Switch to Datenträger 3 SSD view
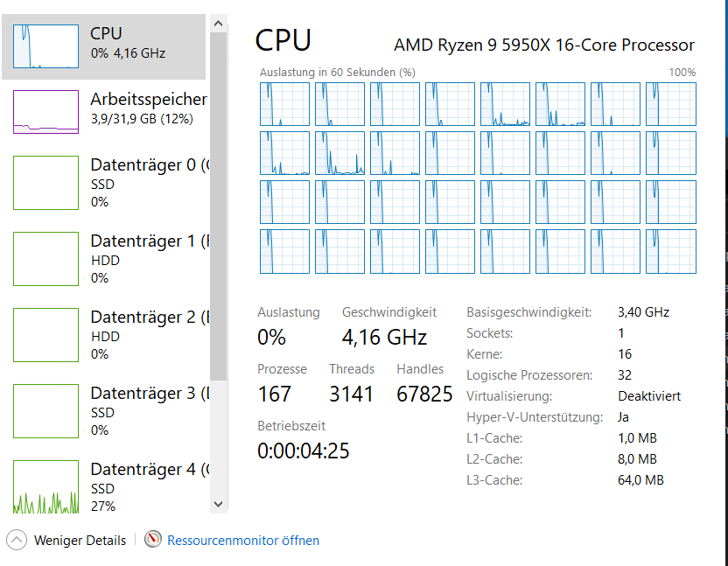Image resolution: width=728 pixels, height=566 pixels. [103, 411]
